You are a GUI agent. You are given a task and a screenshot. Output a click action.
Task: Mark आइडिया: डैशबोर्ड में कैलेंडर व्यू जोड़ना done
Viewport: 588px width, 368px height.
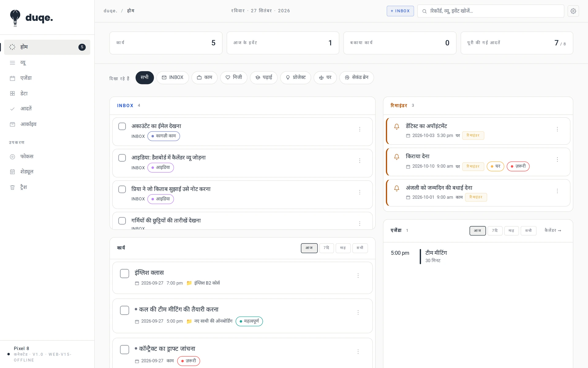(122, 158)
